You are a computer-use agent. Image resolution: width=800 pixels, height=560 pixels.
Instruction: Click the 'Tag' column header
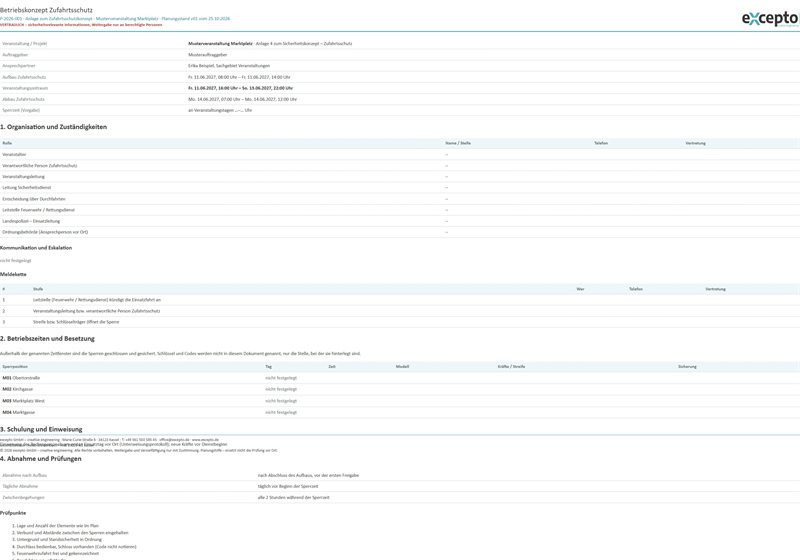coord(268,367)
